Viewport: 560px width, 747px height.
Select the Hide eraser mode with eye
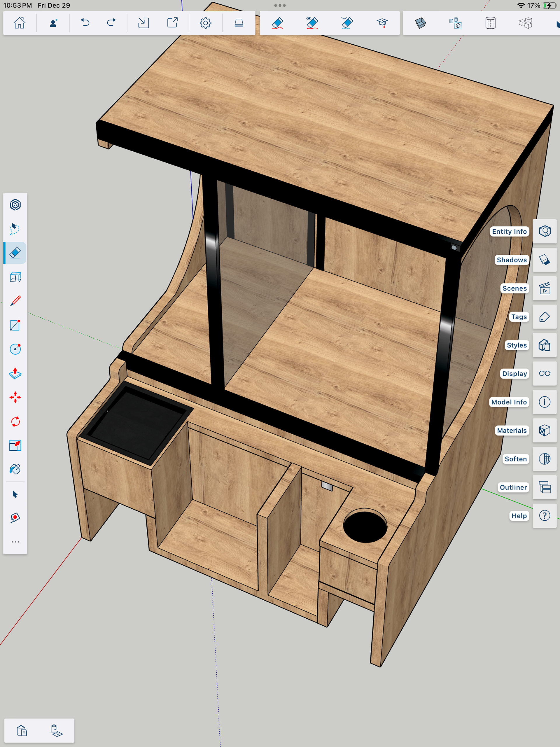pyautogui.click(x=312, y=23)
